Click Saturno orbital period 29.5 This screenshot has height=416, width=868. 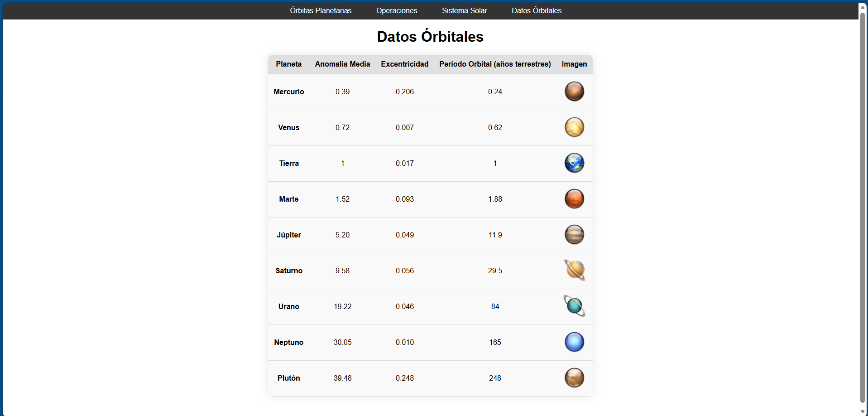(495, 271)
